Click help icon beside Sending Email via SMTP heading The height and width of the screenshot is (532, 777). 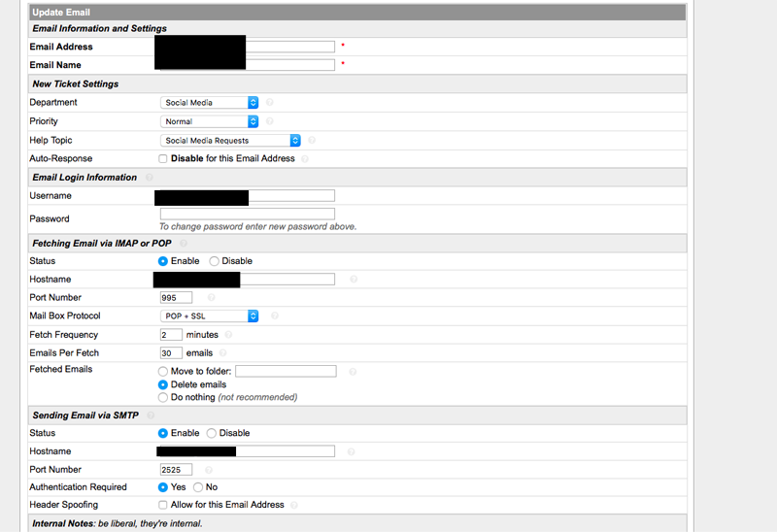pos(151,416)
